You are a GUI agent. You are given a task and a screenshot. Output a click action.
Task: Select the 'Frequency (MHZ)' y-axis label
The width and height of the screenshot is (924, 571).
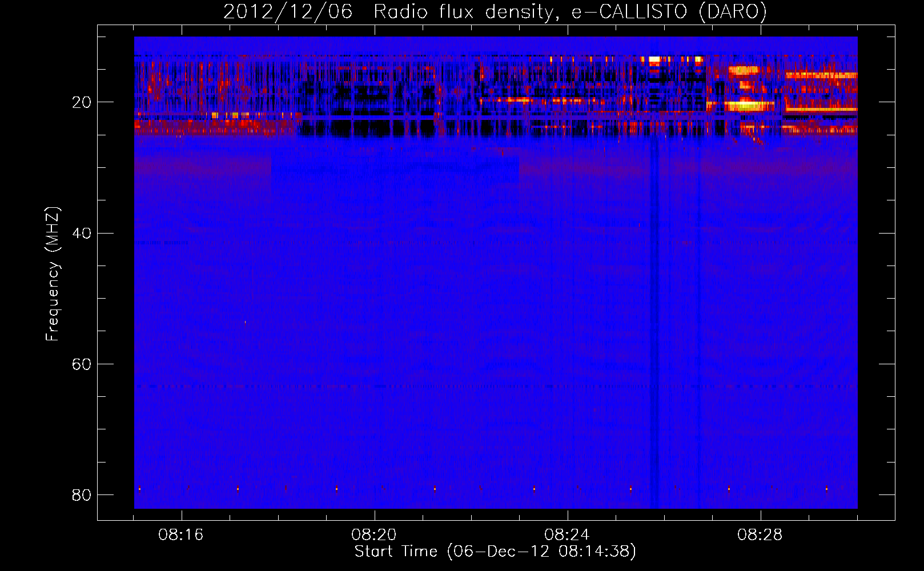[52, 274]
